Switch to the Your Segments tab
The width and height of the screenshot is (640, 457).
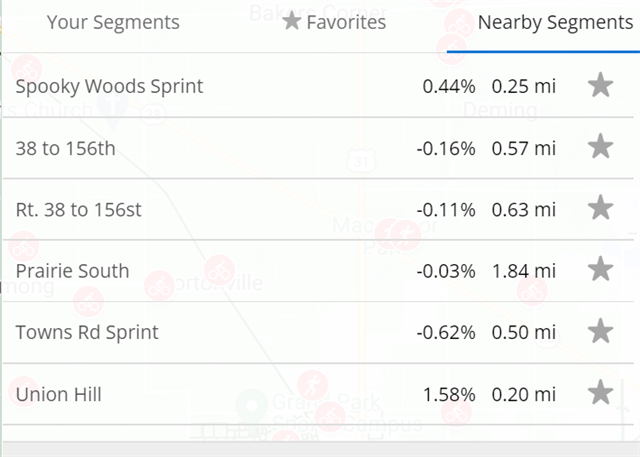tap(113, 22)
